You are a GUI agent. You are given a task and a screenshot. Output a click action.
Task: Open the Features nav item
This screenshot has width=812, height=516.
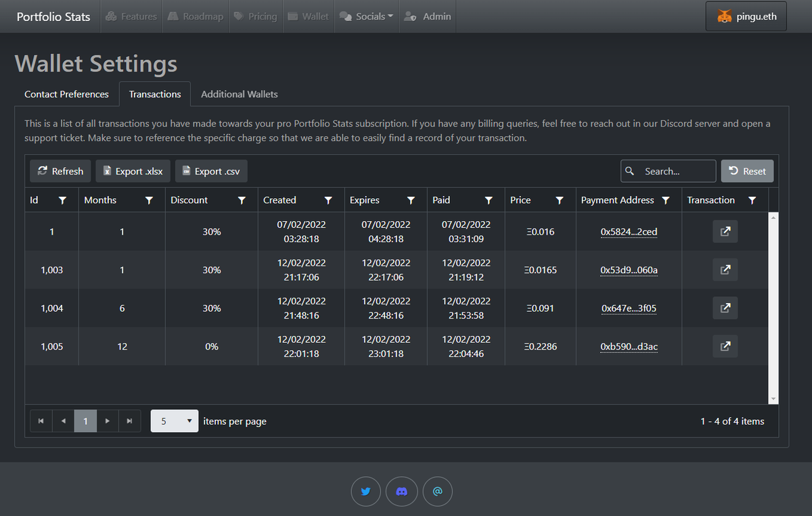click(131, 16)
